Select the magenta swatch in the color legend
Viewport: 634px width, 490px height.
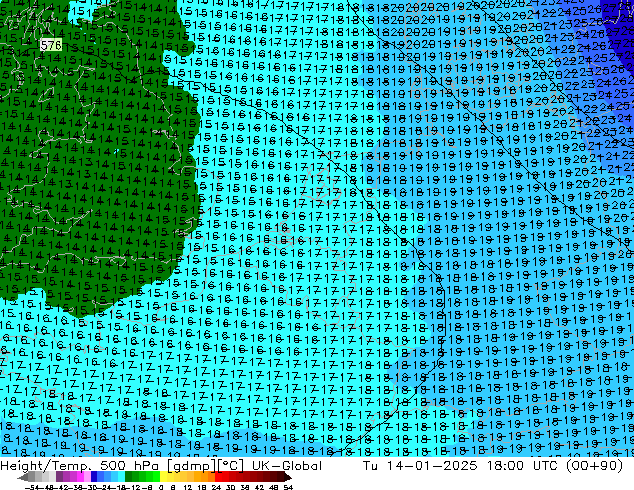point(80,477)
